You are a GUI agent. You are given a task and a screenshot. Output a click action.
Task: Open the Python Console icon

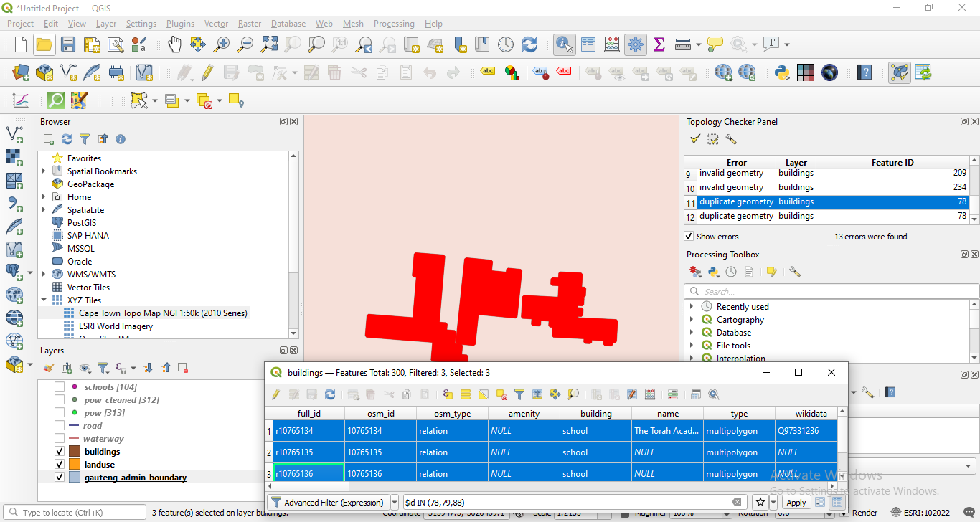click(x=782, y=72)
